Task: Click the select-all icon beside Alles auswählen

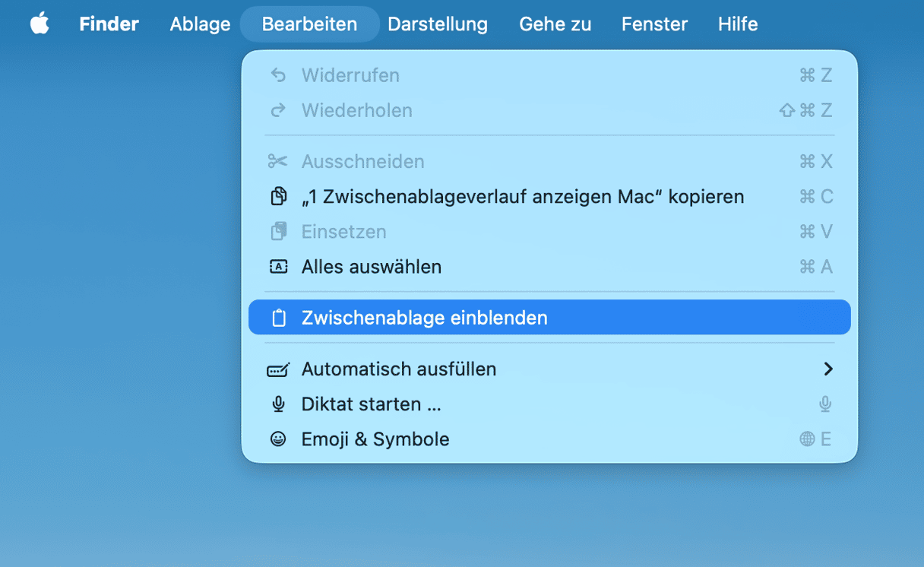Action: pyautogui.click(x=279, y=267)
